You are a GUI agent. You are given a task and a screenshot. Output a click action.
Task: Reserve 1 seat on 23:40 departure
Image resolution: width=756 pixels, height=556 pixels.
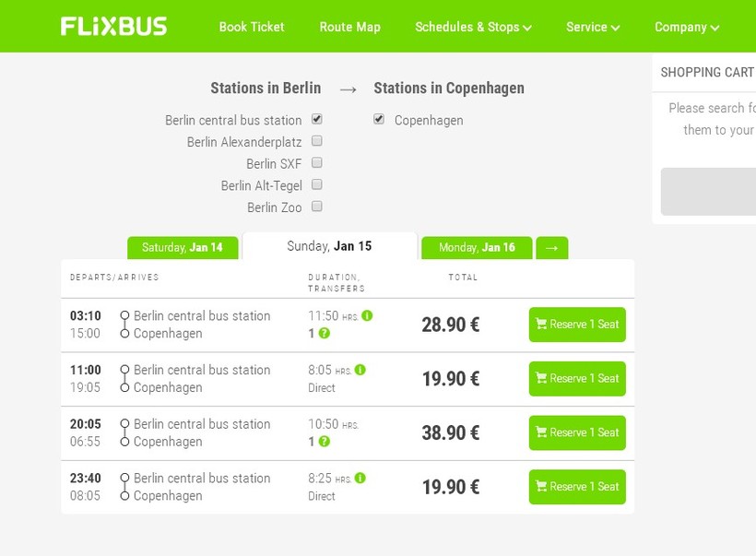click(577, 487)
